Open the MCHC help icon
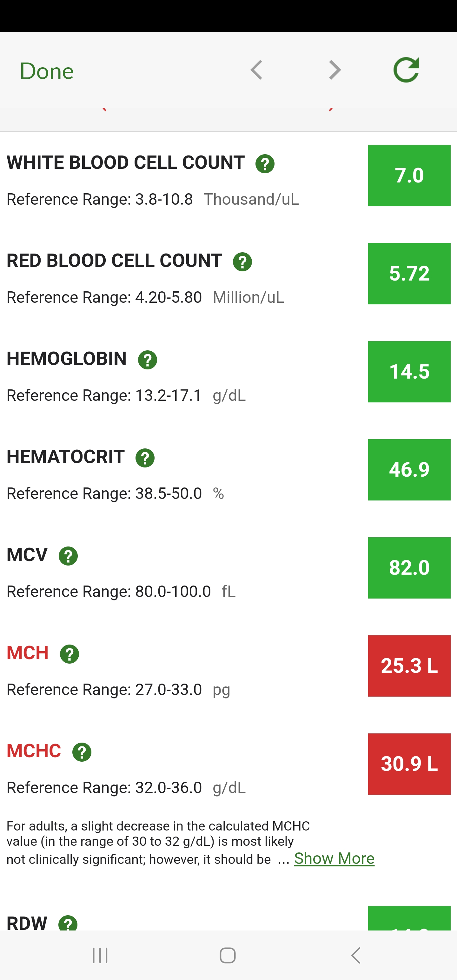 tap(82, 752)
